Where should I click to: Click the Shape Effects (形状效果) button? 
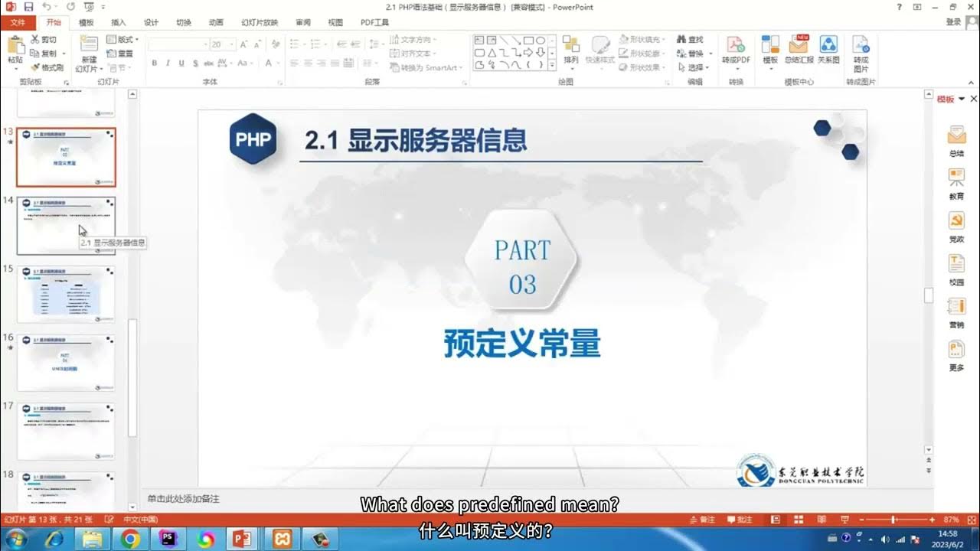point(642,67)
